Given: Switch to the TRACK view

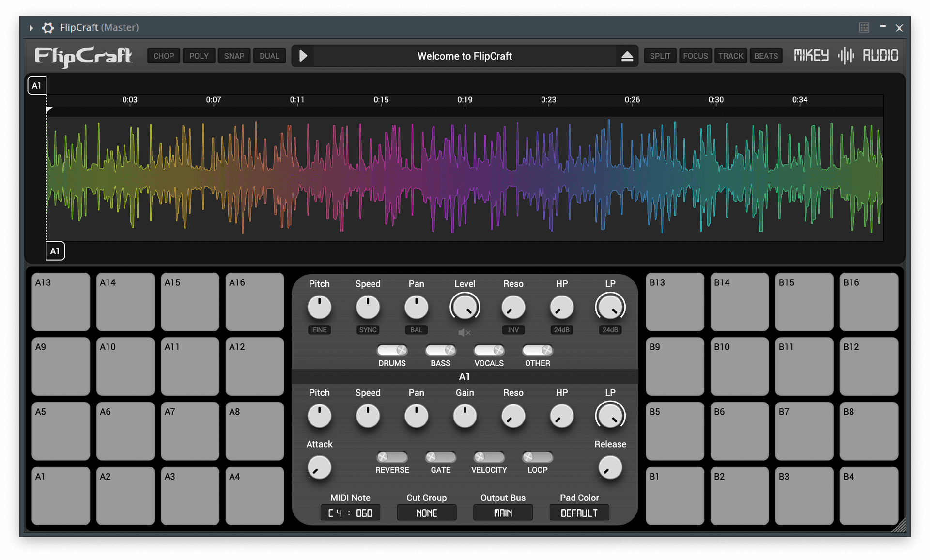Looking at the screenshot, I should (731, 56).
